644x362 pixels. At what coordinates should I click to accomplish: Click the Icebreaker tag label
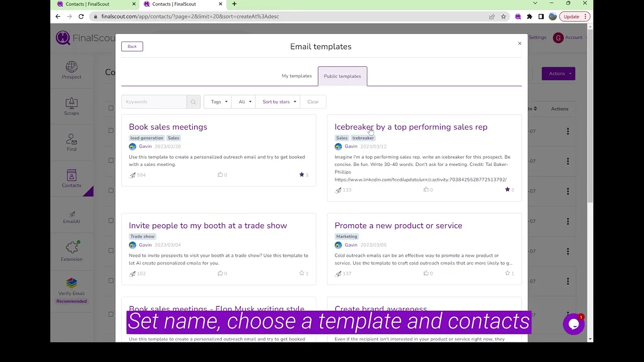click(x=363, y=138)
